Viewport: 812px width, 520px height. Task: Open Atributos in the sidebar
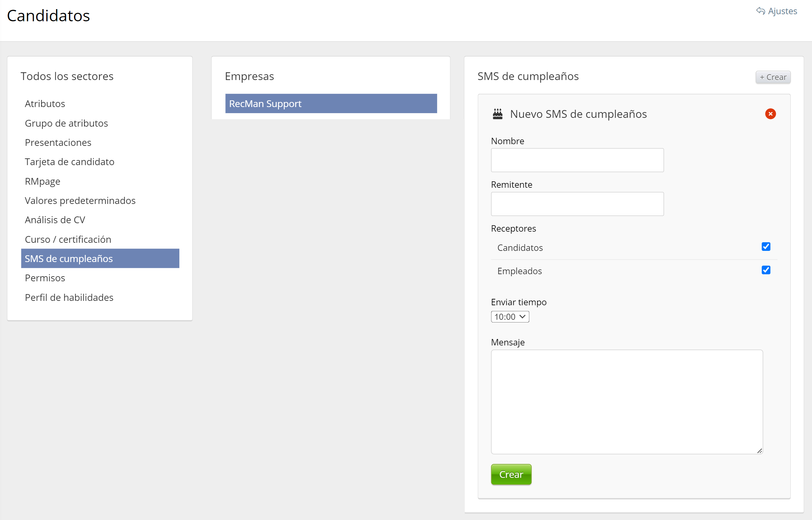point(45,104)
